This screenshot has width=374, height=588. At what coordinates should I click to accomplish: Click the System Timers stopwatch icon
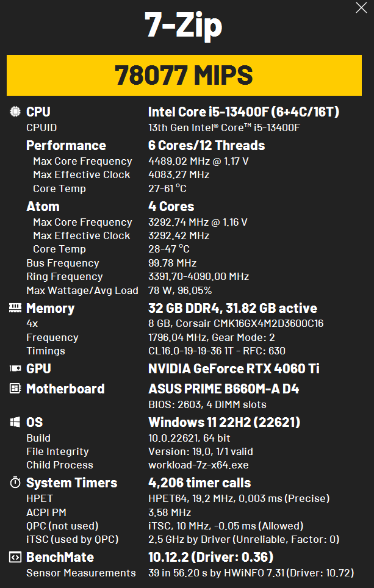[15, 482]
